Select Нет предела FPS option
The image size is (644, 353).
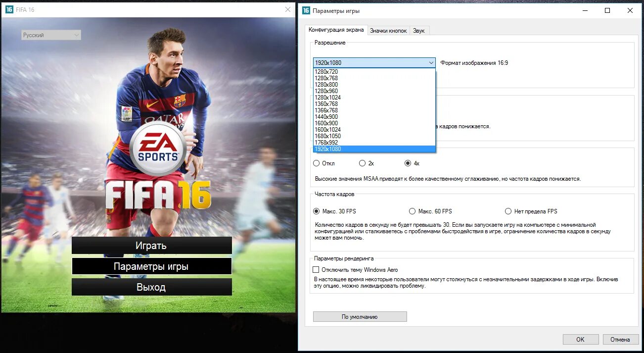coord(508,211)
